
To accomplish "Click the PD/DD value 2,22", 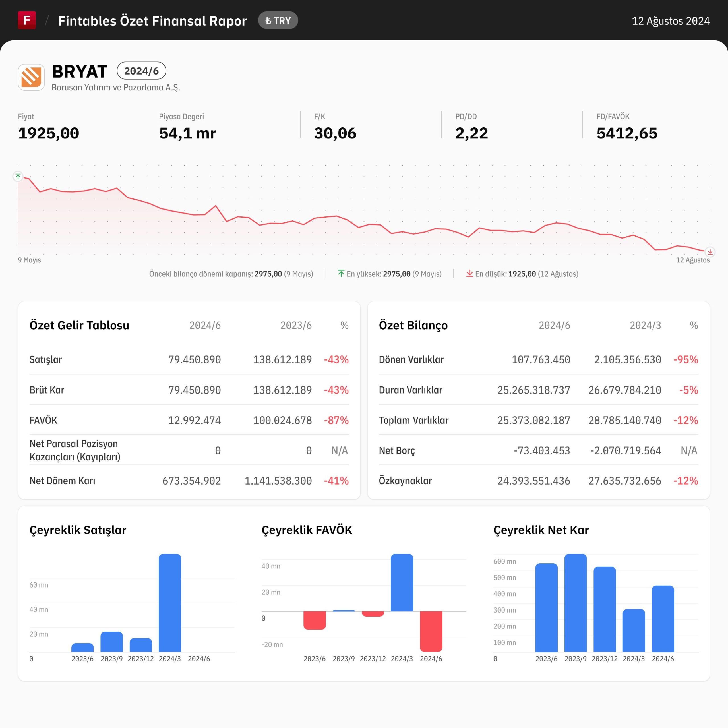I will pos(471,133).
